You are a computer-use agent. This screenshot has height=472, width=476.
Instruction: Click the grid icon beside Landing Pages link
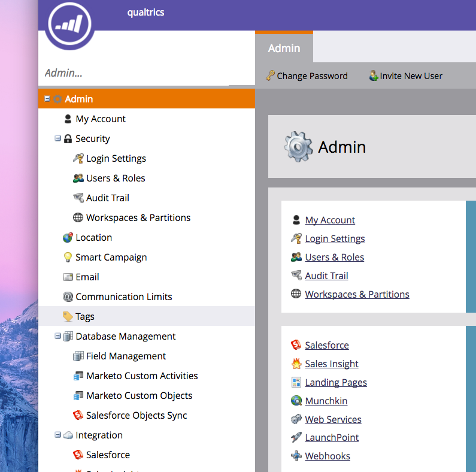click(x=296, y=382)
